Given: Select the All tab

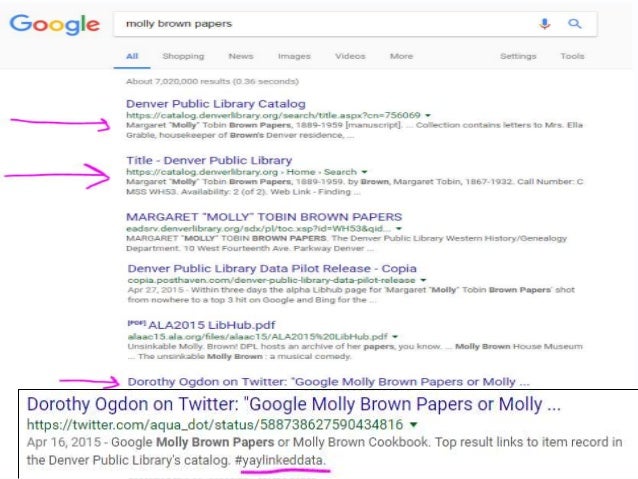Looking at the screenshot, I should click(x=132, y=56).
